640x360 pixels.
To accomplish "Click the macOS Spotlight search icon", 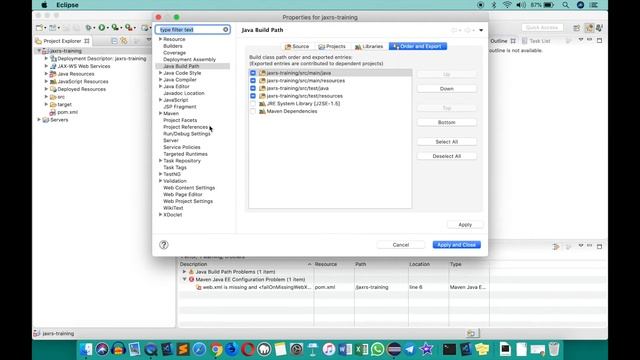I will [565, 5].
